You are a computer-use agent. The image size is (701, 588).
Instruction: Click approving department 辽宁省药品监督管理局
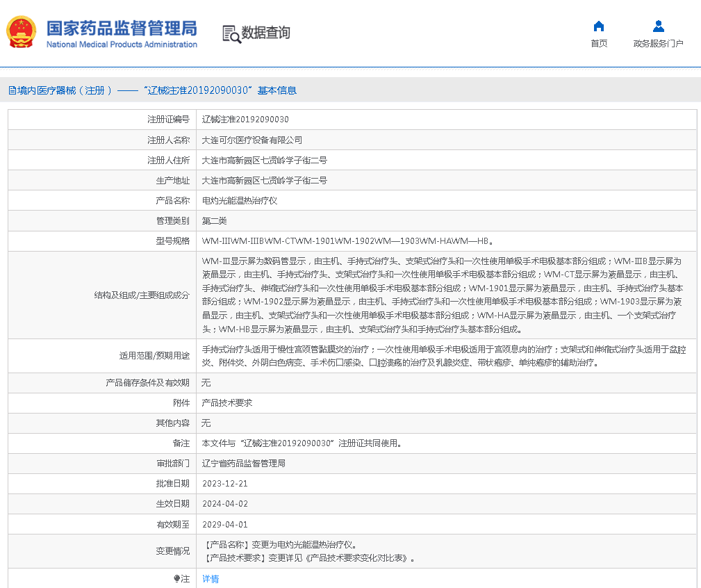click(243, 464)
